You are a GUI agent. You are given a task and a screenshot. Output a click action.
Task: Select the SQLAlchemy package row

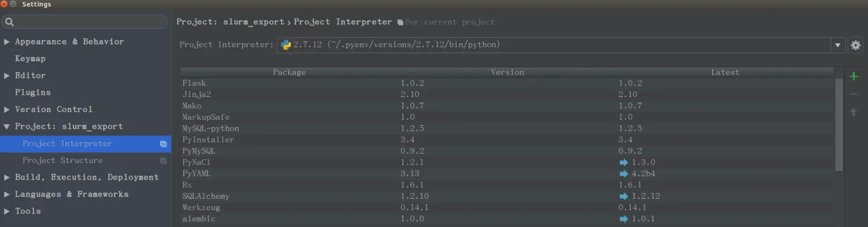coord(507,196)
